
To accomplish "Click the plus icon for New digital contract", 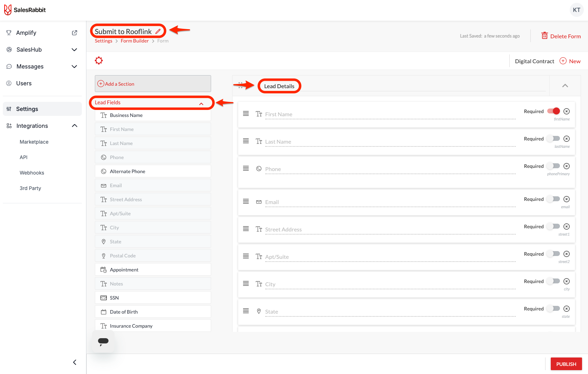I will 563,61.
